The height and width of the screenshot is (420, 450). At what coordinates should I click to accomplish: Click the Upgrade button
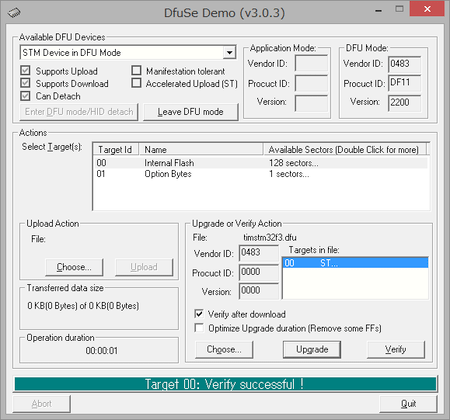point(312,349)
